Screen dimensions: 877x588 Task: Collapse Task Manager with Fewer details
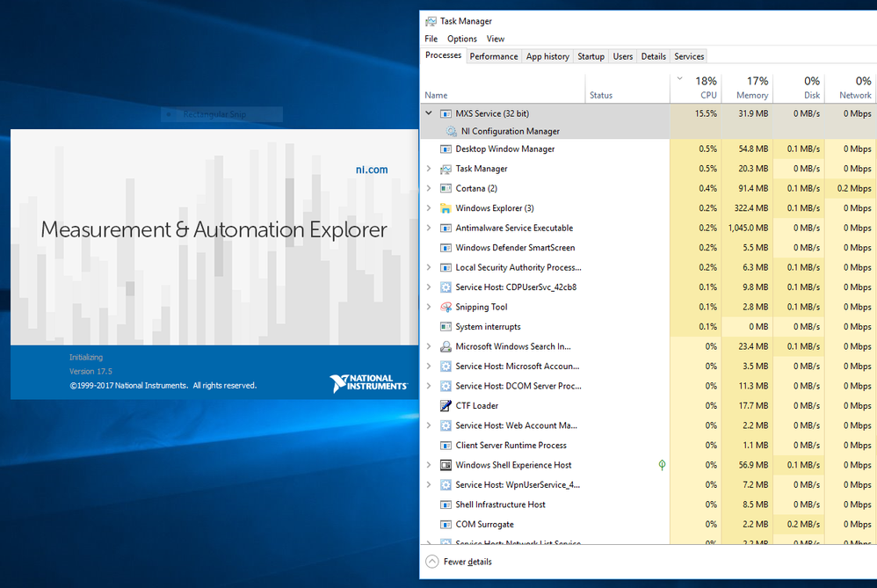459,562
